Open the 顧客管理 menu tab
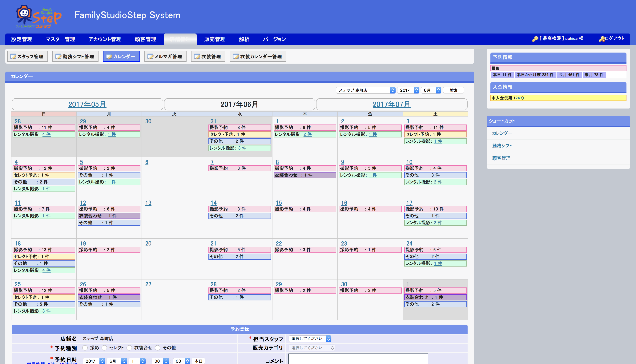Viewport: 636px width, 364px height. [x=145, y=39]
